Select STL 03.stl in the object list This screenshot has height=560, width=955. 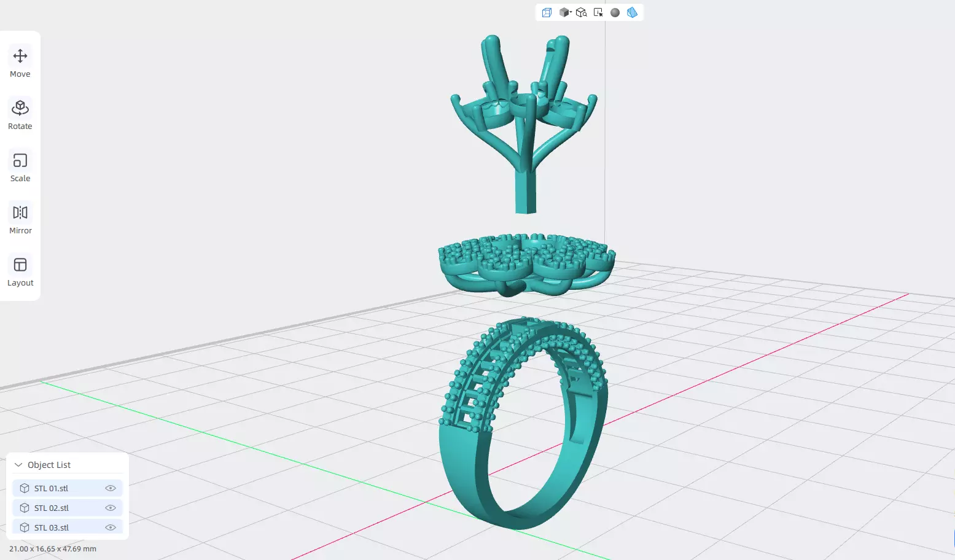(68, 527)
